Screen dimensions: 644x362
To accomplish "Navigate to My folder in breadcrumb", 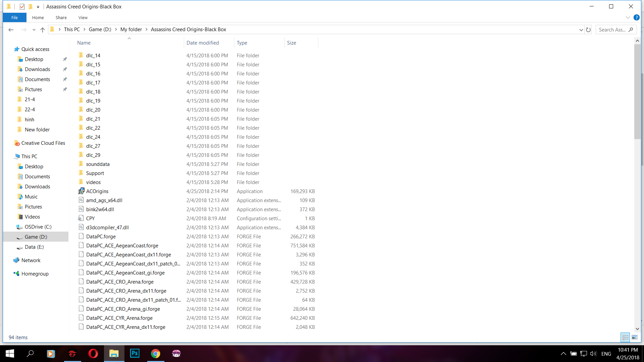I will [x=131, y=29].
